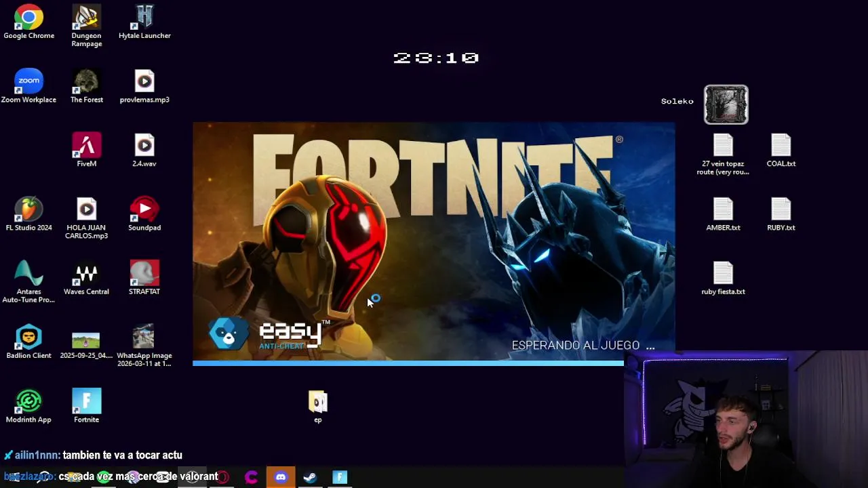Open the Waves Central shortcut
Viewport: 868px width, 488px height.
(x=87, y=278)
